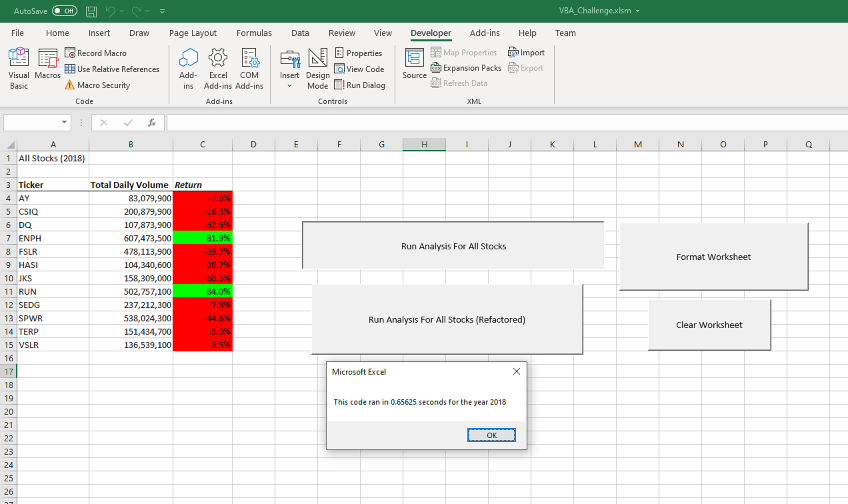The height and width of the screenshot is (504, 848).
Task: Click the Format Worksheet button
Action: coord(713,257)
